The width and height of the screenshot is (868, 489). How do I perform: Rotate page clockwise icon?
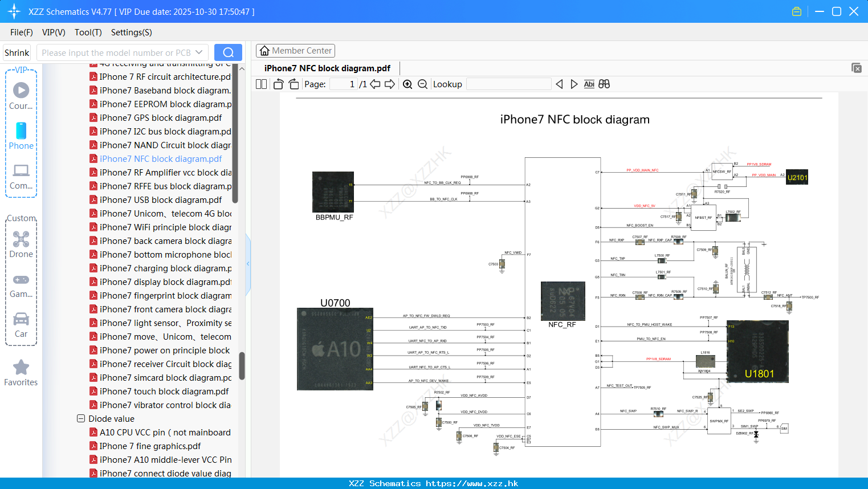[x=294, y=84]
